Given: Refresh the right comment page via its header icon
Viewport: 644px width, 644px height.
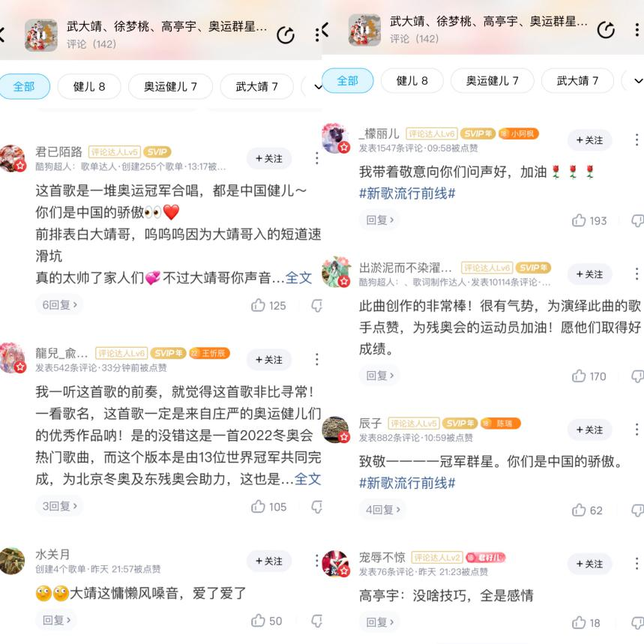Looking at the screenshot, I should pyautogui.click(x=606, y=29).
